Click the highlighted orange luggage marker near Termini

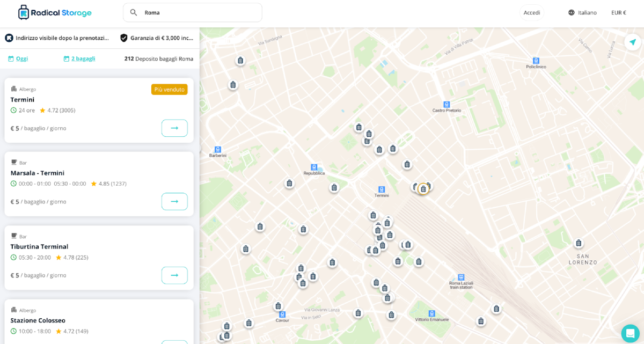click(423, 189)
